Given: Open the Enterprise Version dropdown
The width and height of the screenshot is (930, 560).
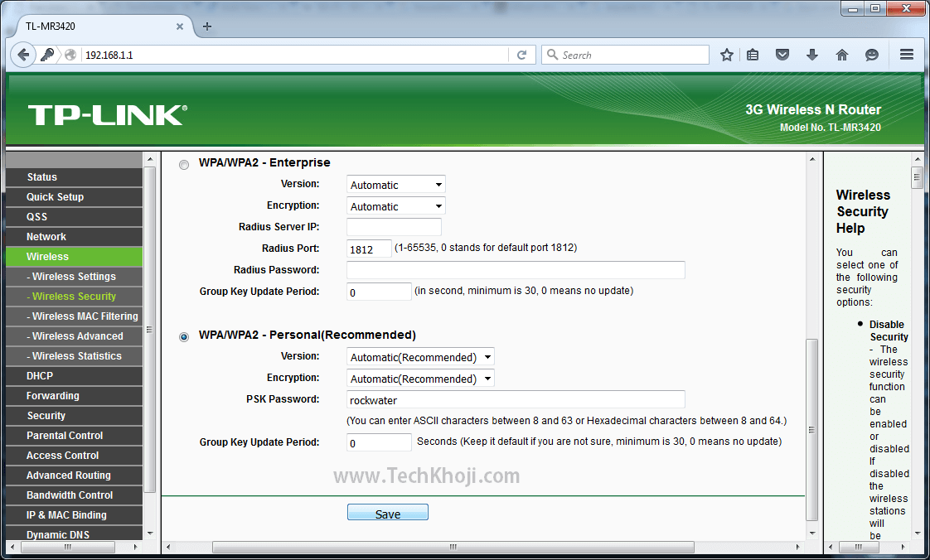Looking at the screenshot, I should [395, 185].
